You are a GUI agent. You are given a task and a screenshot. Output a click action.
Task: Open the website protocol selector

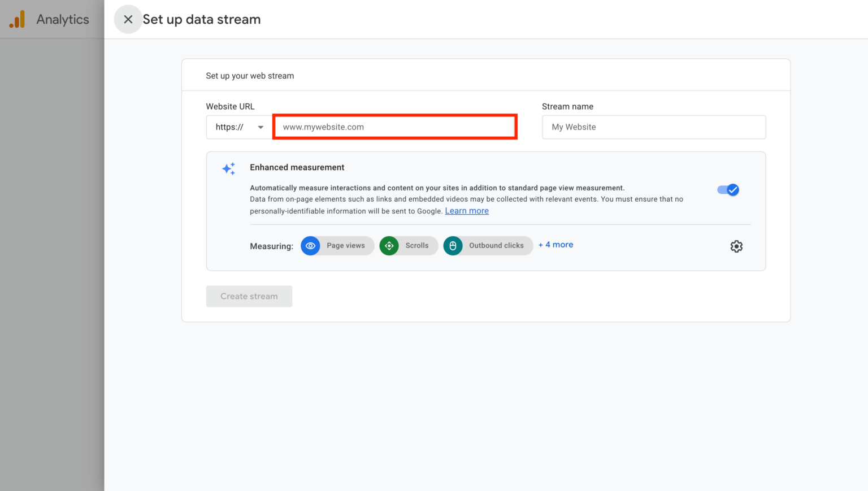[x=238, y=127]
